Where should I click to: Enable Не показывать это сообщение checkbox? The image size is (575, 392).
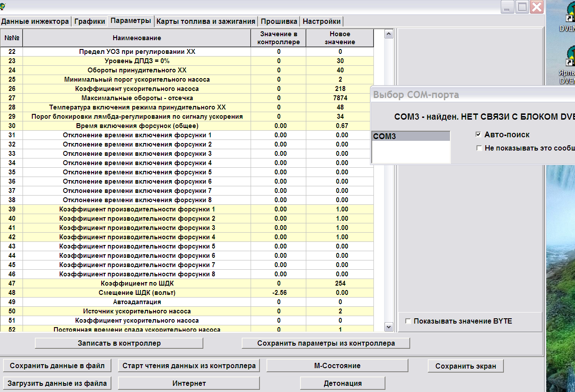(x=479, y=148)
